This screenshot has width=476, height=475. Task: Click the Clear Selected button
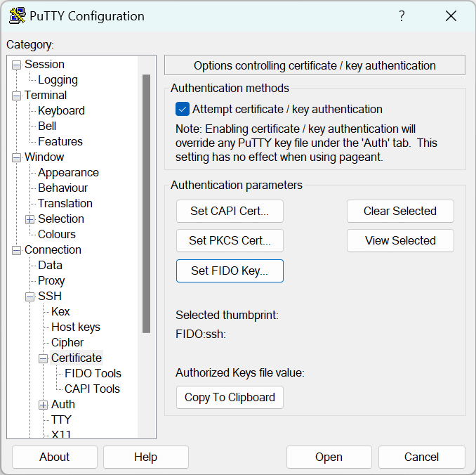(x=400, y=212)
